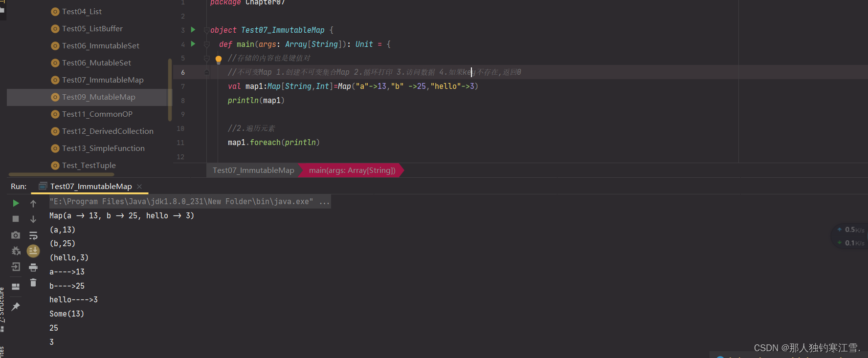Toggle Soft-Wrap in the Run console
868x358 pixels.
[x=33, y=235]
